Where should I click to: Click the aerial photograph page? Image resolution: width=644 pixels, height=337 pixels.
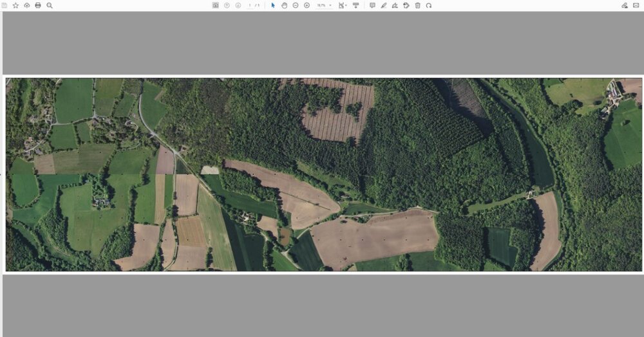[x=324, y=174]
